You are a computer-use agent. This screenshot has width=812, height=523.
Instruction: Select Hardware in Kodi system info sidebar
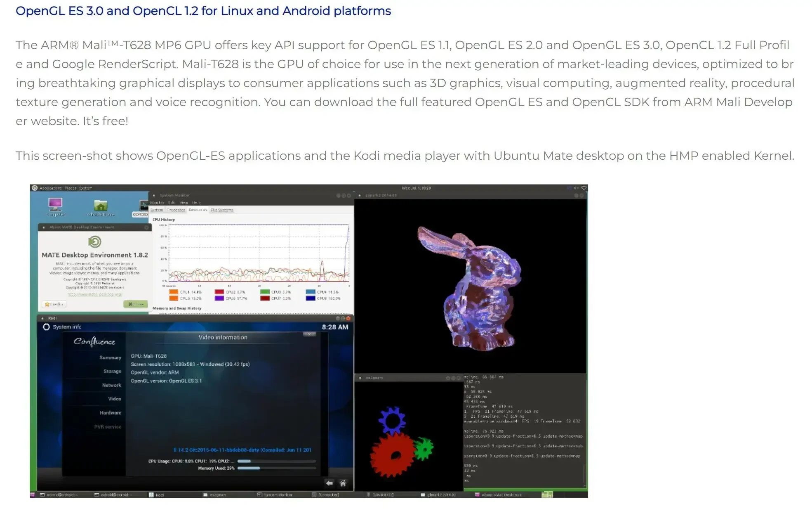pyautogui.click(x=110, y=413)
